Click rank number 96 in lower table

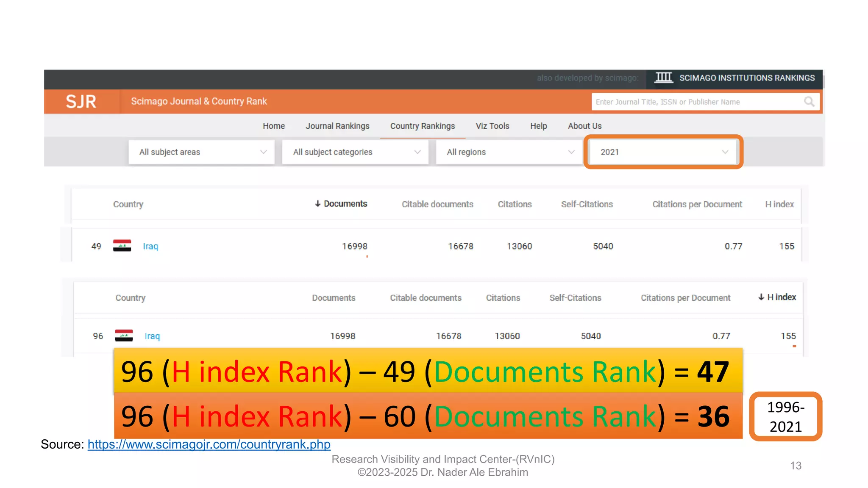[98, 336]
